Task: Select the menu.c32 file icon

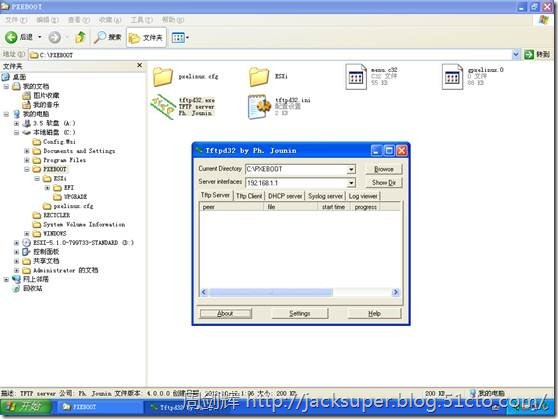Action: coord(356,77)
